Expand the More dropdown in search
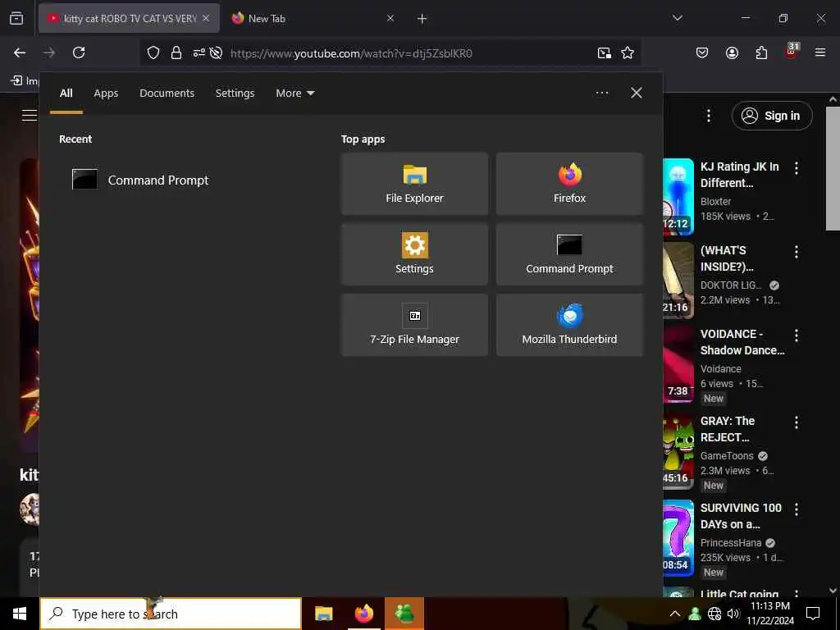The image size is (840, 630). tap(295, 94)
